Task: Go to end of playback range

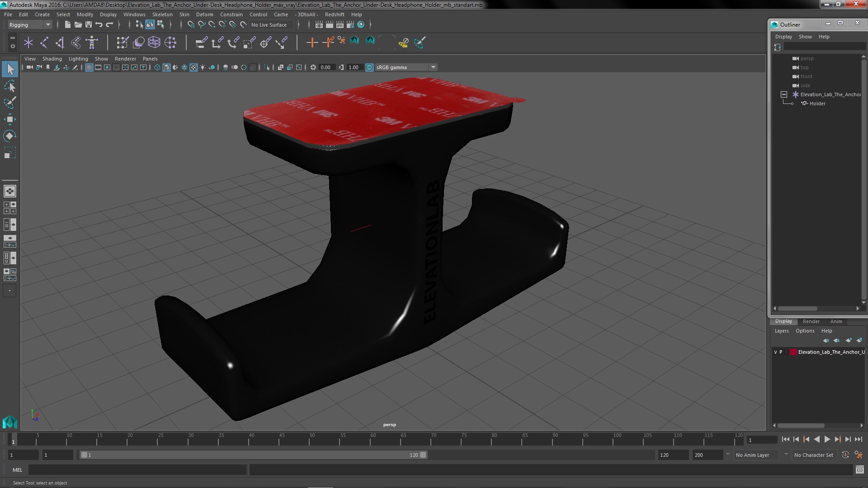Action: coord(859,439)
